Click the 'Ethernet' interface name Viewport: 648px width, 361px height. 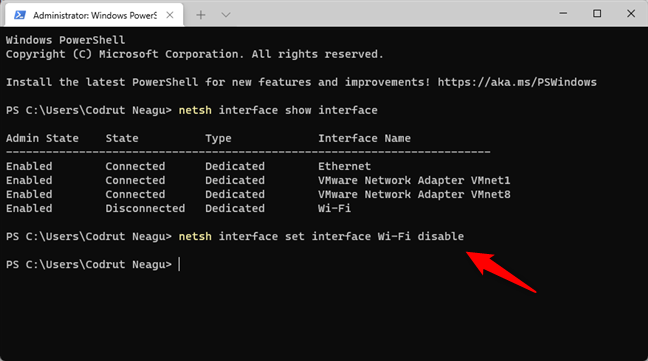coord(344,166)
